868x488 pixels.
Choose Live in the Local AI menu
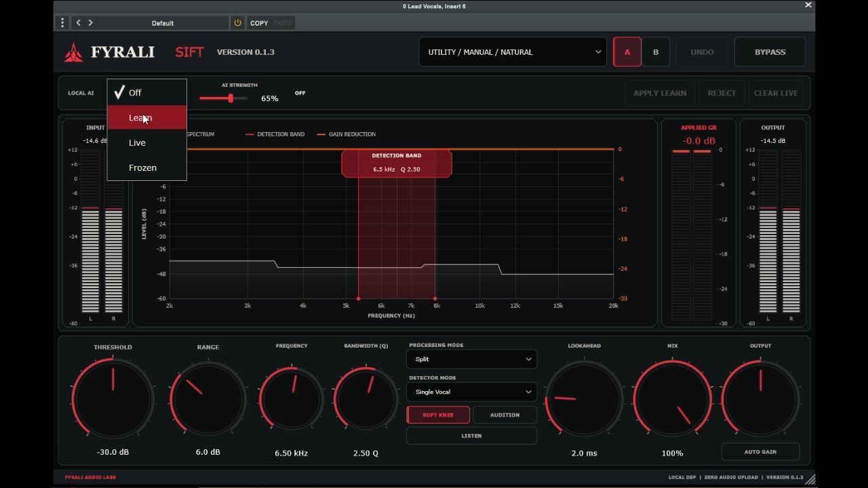[x=146, y=143]
